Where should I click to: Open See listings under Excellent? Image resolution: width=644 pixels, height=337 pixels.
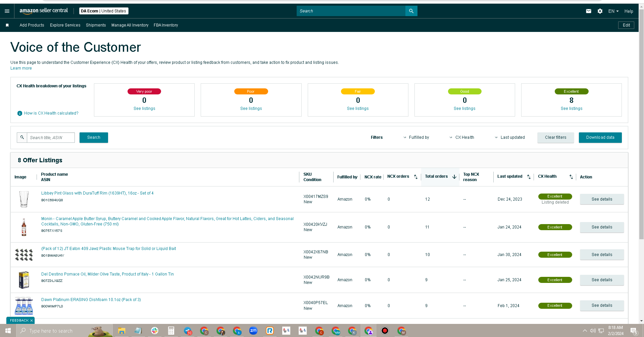(571, 109)
